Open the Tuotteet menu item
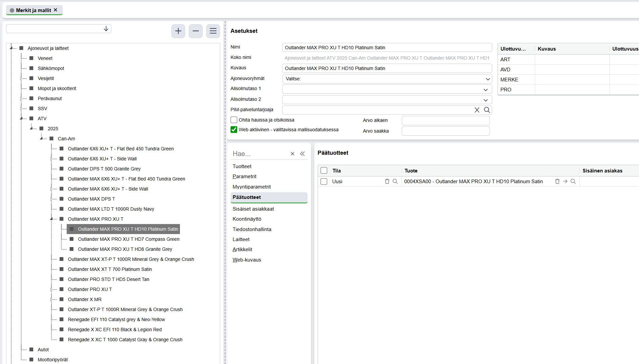Screen dimensions: 639x364 (242, 166)
